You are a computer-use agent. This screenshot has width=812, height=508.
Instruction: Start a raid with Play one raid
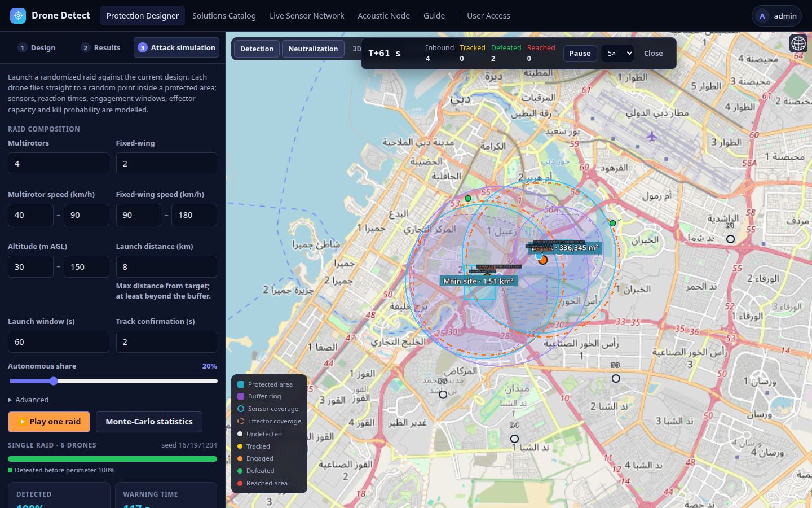pyautogui.click(x=49, y=422)
